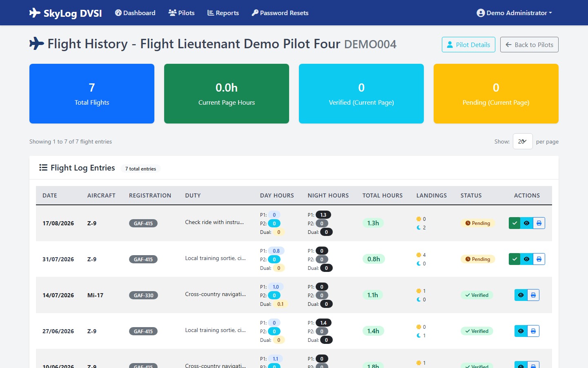Open the Reports section
Image resolution: width=588 pixels, height=368 pixels.
(x=223, y=13)
